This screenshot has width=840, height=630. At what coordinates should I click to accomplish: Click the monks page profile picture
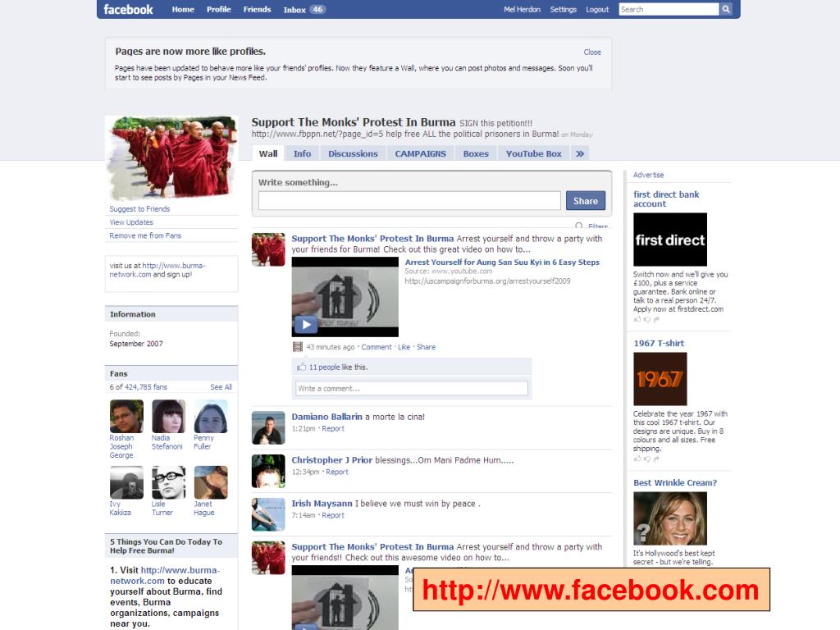coord(171,157)
